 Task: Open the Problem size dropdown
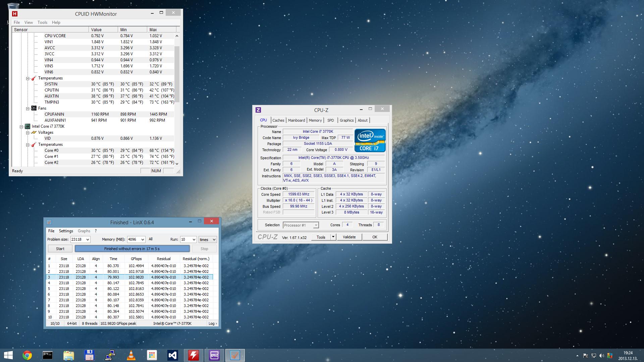tap(88, 239)
